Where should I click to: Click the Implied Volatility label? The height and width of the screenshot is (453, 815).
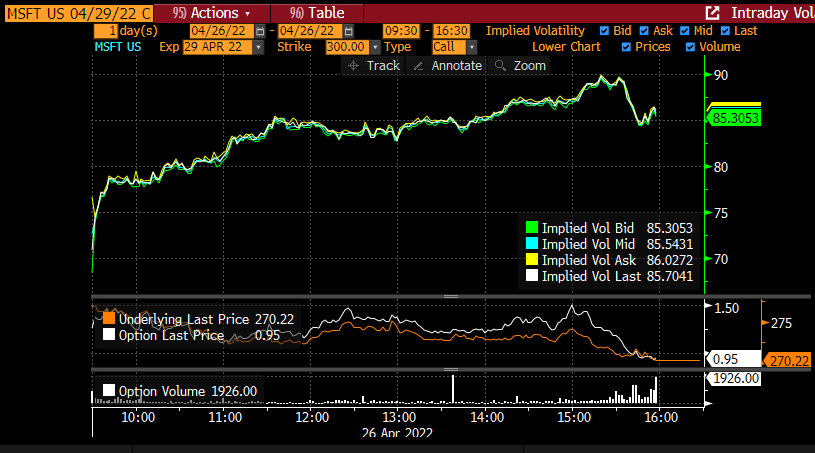coord(535,31)
